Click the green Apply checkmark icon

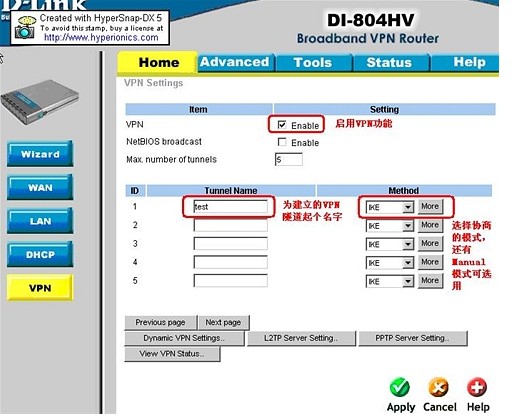pos(400,387)
